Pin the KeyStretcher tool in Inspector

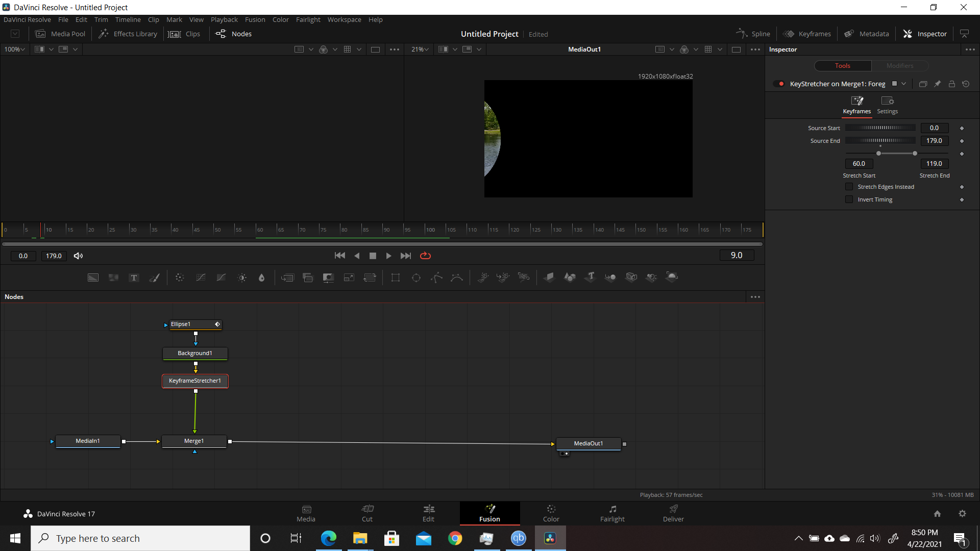click(937, 84)
